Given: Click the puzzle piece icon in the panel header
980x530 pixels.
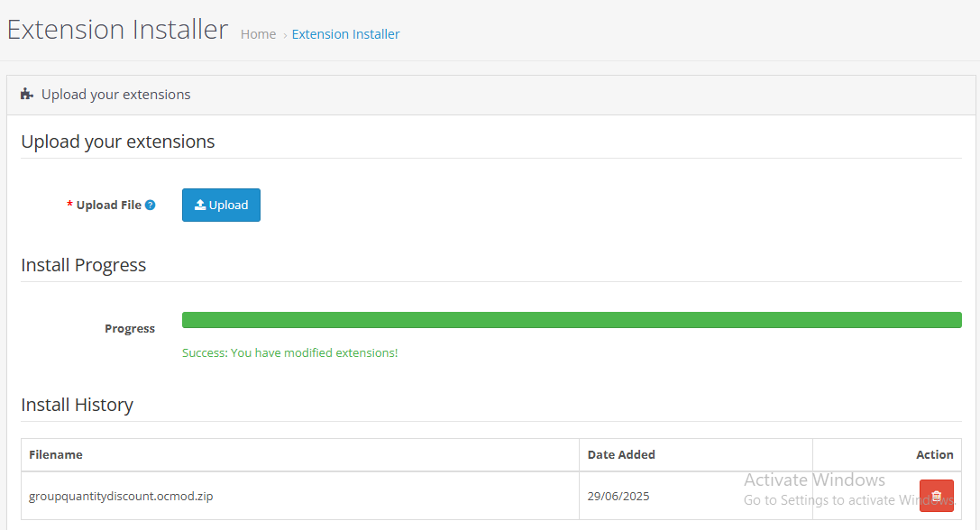Looking at the screenshot, I should [25, 94].
